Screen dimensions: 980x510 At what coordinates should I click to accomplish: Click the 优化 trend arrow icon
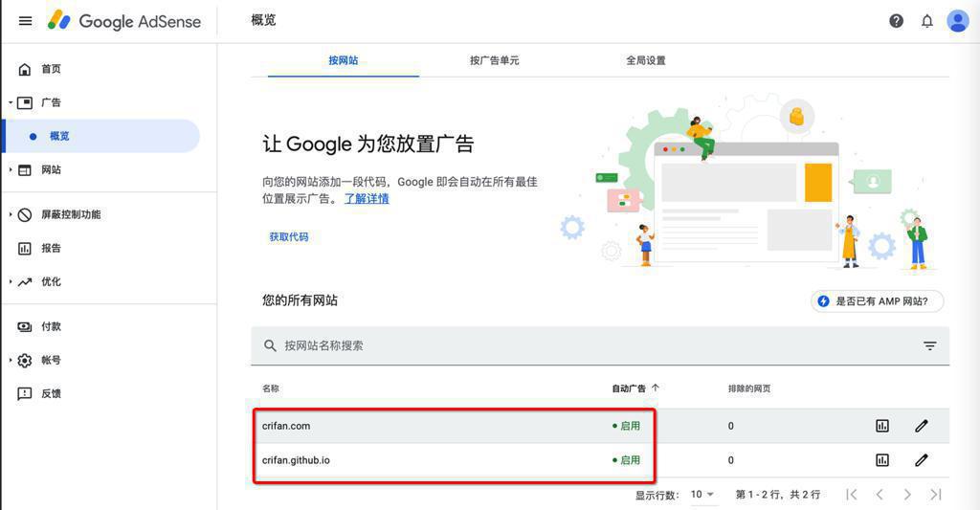click(24, 282)
